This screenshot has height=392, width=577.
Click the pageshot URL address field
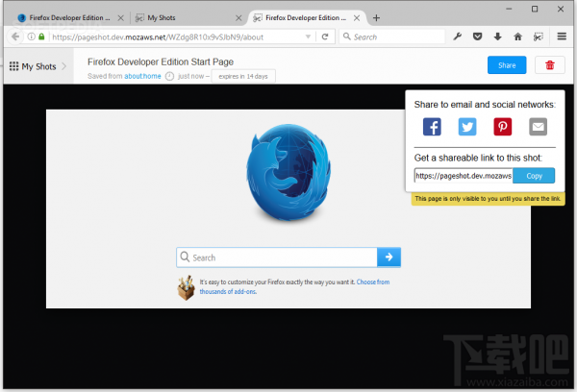pyautogui.click(x=177, y=37)
